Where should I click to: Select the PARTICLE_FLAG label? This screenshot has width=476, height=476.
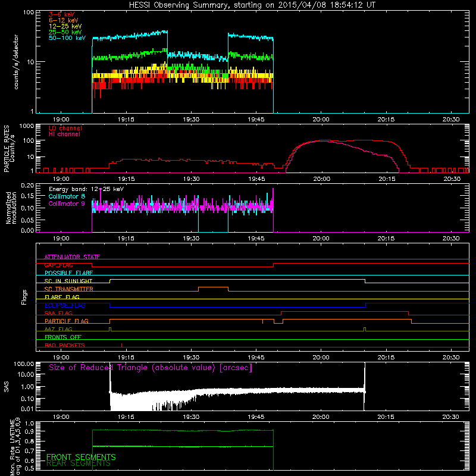(x=67, y=321)
